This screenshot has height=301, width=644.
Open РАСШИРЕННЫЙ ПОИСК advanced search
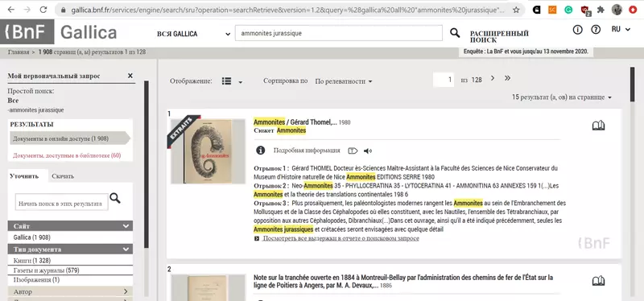[499, 37]
